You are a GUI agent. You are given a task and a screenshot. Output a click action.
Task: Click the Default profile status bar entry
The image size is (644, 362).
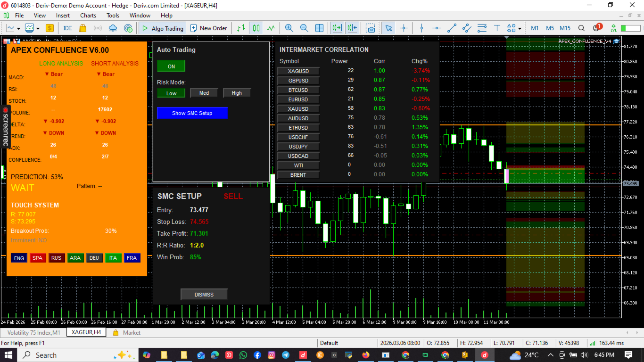(x=329, y=343)
